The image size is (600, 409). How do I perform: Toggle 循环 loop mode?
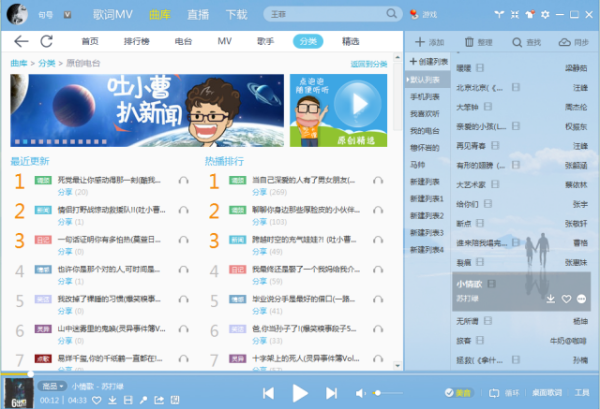click(x=504, y=393)
